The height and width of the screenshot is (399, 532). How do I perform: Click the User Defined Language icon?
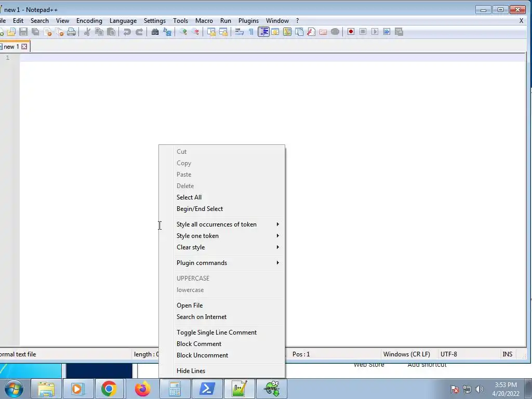click(x=275, y=32)
